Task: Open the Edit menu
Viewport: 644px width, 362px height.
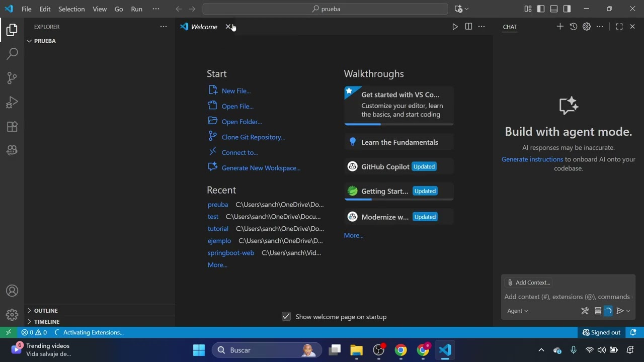Action: 45,9
